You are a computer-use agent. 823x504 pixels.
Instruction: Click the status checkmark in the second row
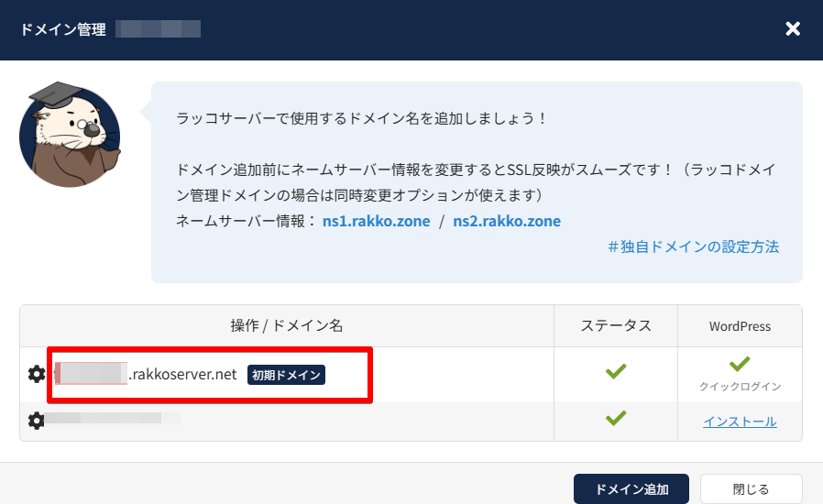(616, 418)
